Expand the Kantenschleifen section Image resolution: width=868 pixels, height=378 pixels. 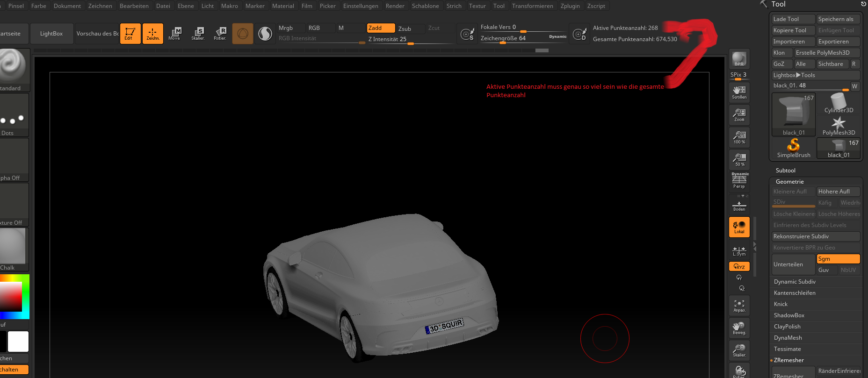coord(795,293)
